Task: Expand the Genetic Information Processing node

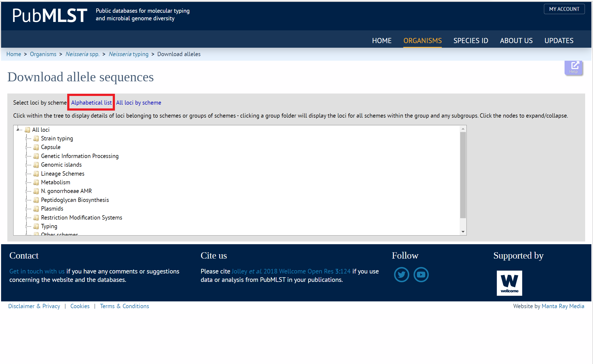Action: 27,156
